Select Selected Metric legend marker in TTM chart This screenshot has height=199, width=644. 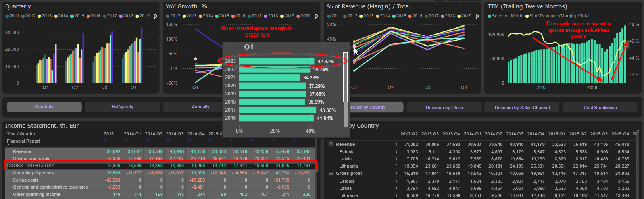click(490, 16)
